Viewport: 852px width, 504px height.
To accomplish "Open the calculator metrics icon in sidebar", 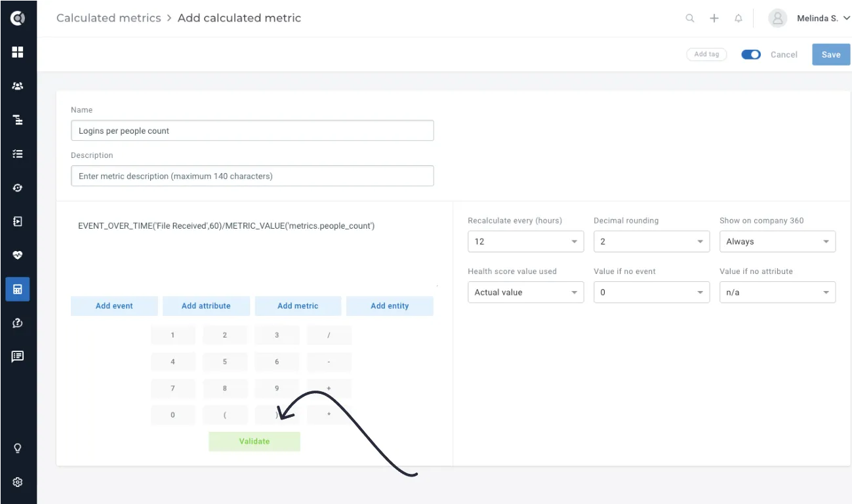I will click(18, 289).
